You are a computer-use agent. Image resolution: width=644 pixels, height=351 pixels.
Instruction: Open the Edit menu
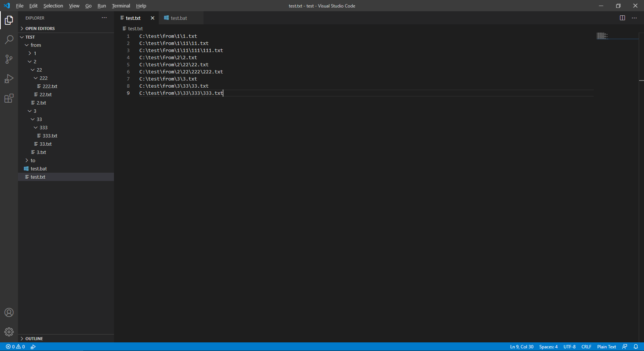click(x=33, y=6)
